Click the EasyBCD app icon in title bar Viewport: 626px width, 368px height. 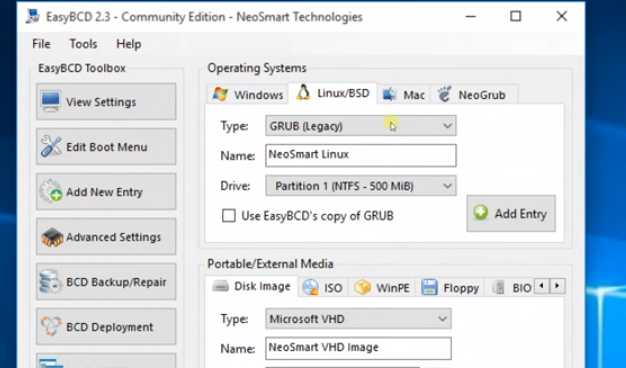coord(32,17)
